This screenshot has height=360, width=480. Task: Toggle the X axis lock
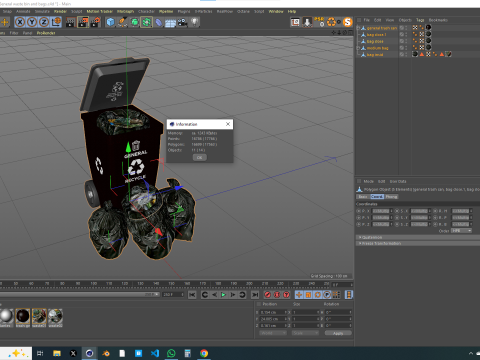point(20,22)
